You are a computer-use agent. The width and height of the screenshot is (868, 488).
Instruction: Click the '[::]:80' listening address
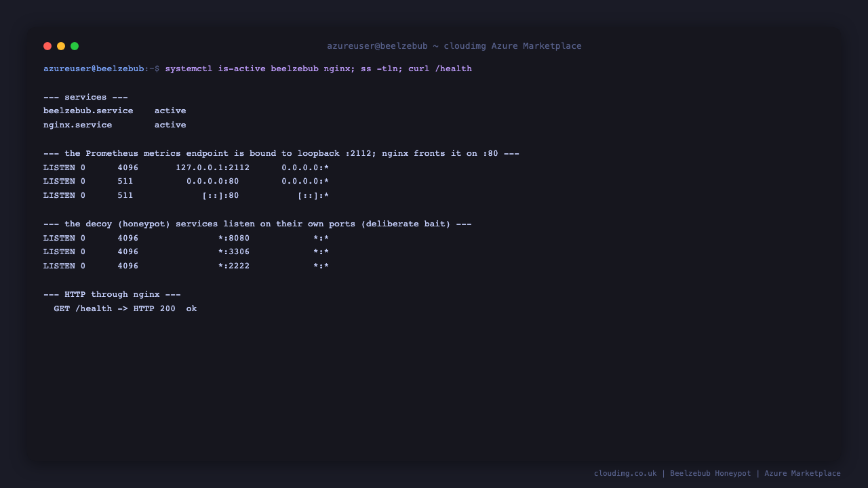point(221,195)
